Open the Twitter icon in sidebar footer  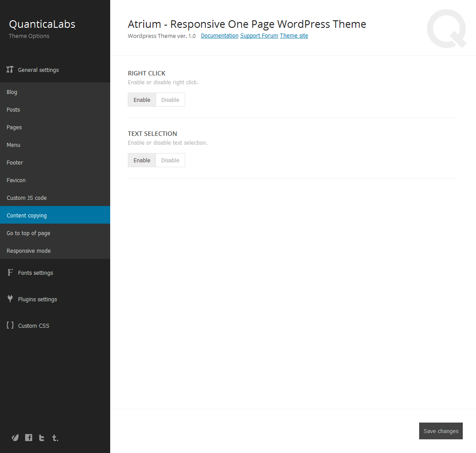pos(42,438)
